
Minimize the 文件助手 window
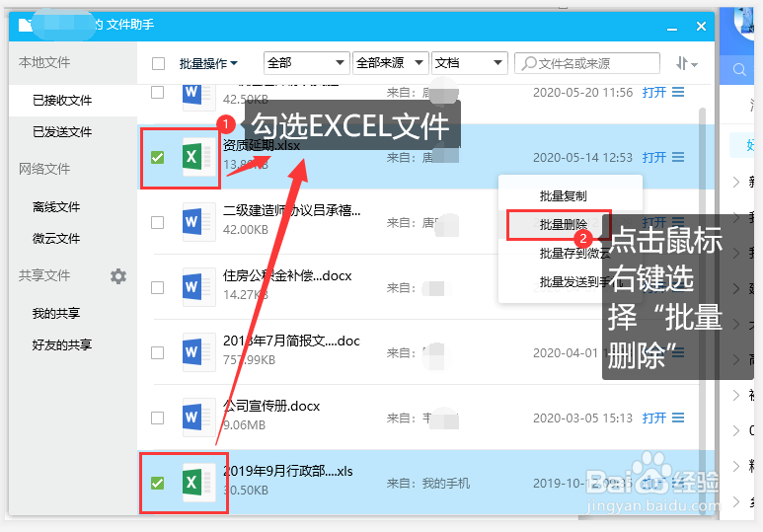pos(672,29)
